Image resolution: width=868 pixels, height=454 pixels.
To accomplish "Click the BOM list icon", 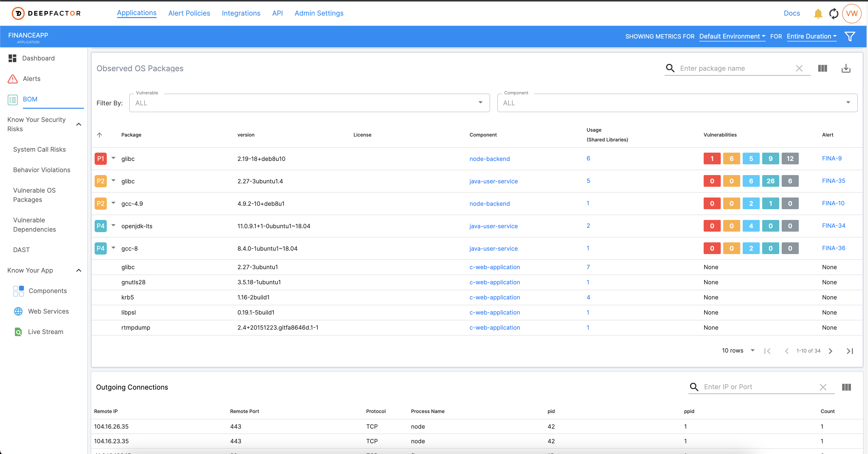I will point(13,99).
